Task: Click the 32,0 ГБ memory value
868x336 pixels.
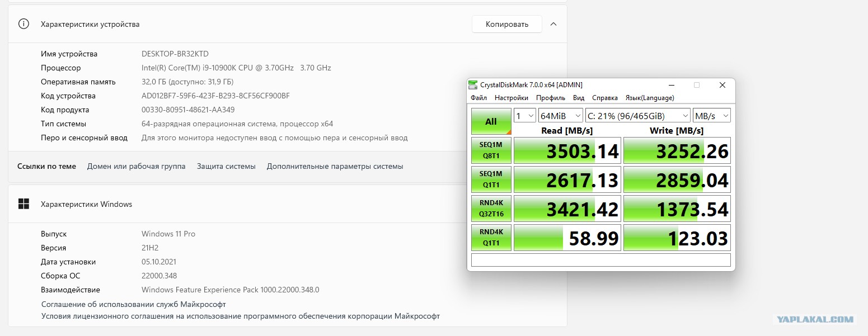Action: (187, 82)
